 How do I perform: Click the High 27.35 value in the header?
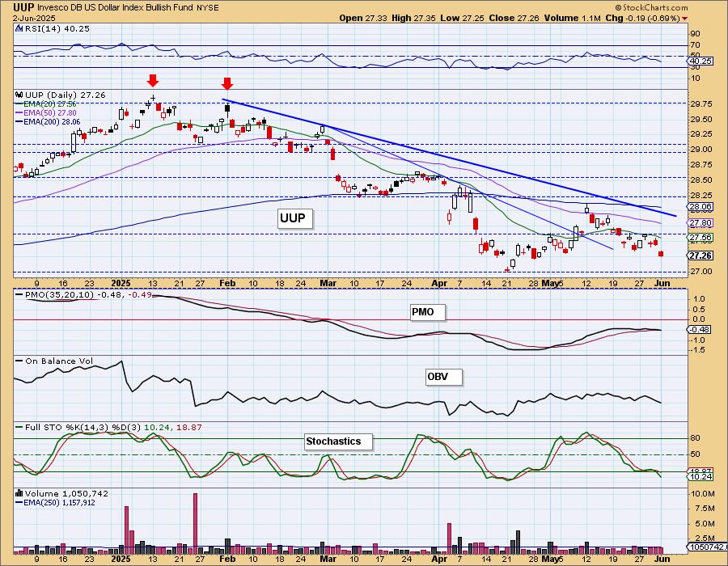413,18
